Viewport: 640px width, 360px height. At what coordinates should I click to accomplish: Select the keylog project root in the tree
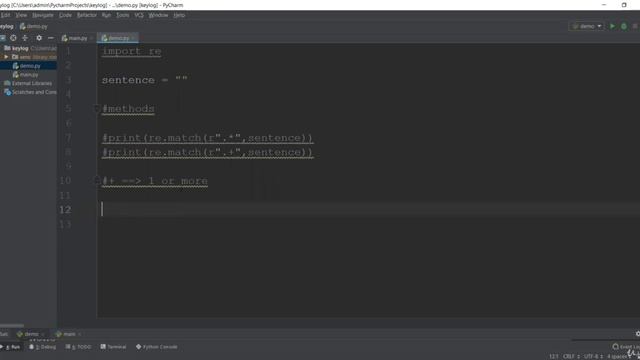(x=20, y=48)
